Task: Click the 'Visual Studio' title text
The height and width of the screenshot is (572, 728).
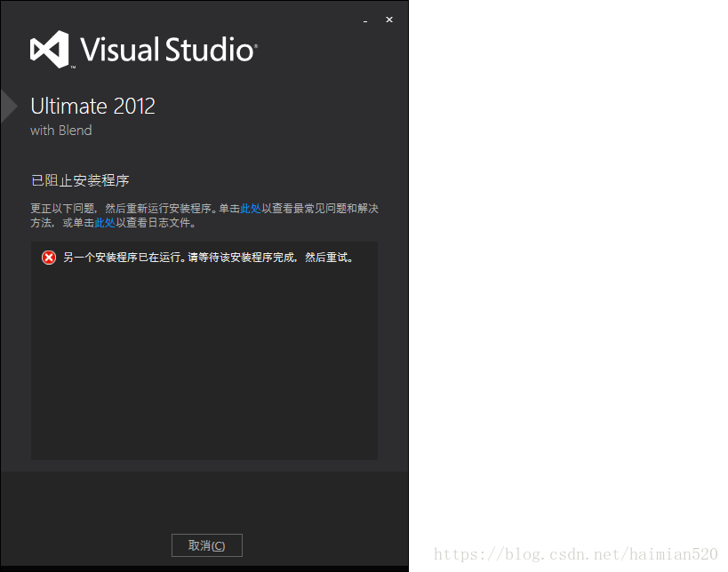Action: click(169, 50)
